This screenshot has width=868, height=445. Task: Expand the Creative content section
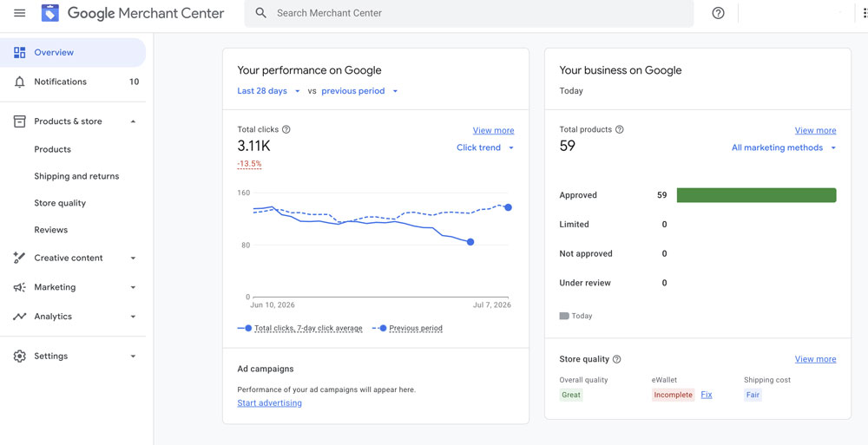[133, 258]
